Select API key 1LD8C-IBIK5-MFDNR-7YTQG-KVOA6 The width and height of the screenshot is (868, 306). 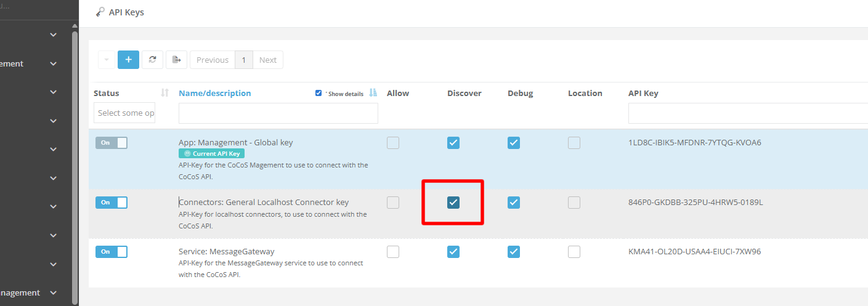pyautogui.click(x=695, y=142)
